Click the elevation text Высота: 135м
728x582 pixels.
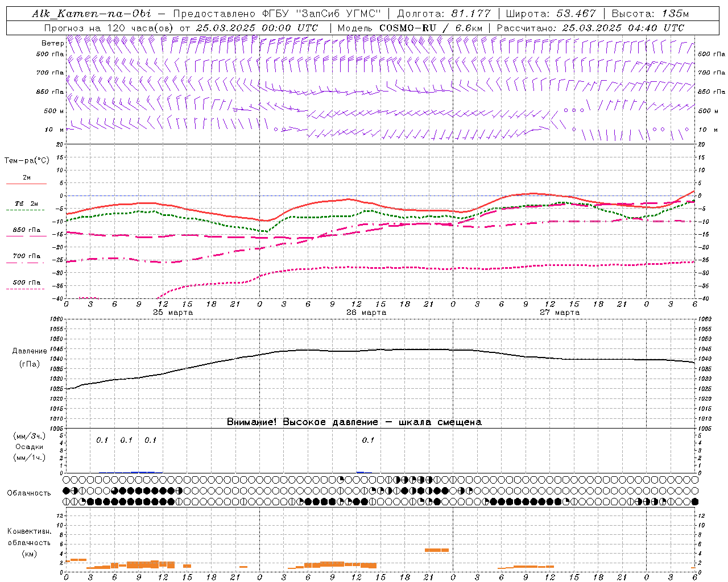(x=650, y=14)
